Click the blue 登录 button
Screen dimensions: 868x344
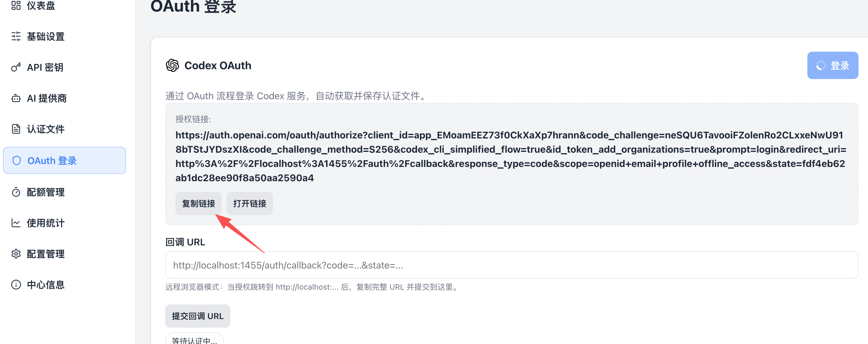pos(833,65)
